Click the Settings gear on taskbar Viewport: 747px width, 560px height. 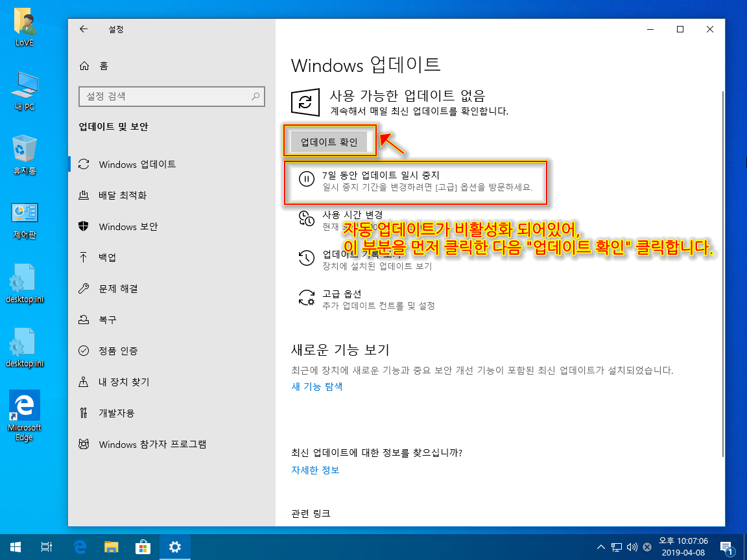coord(174,547)
